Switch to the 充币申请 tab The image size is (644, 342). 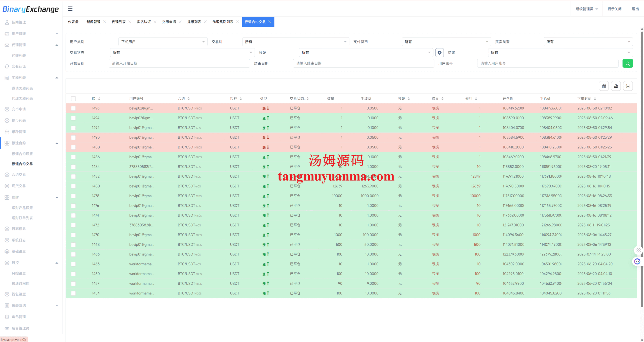click(169, 22)
